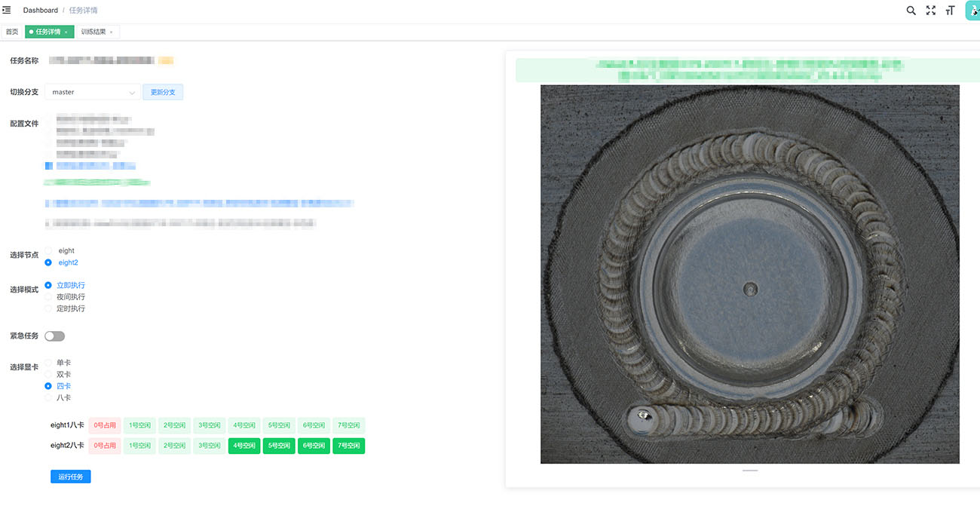Toggle the sidebar hamburger menu icon
The image size is (980, 509).
coord(7,10)
